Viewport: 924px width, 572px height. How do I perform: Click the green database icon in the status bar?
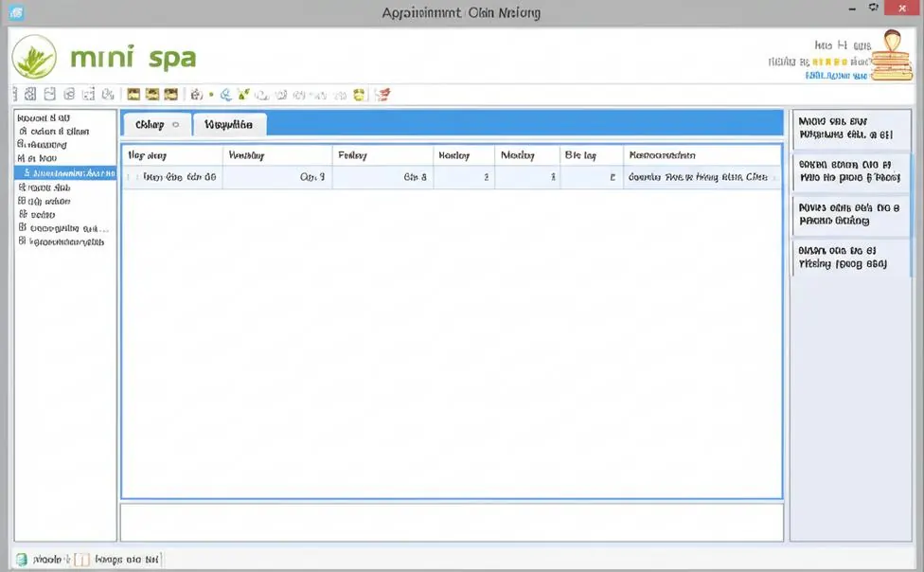(x=22, y=559)
